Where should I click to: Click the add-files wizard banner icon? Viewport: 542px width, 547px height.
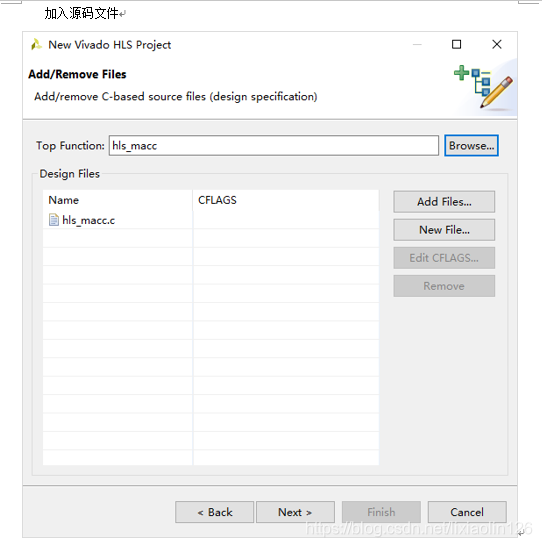(x=483, y=86)
